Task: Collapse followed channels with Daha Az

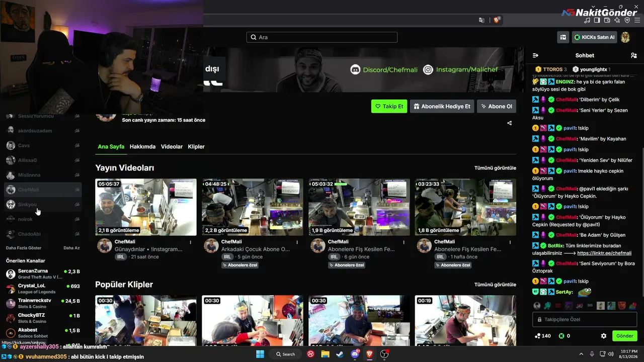Action: click(71, 248)
